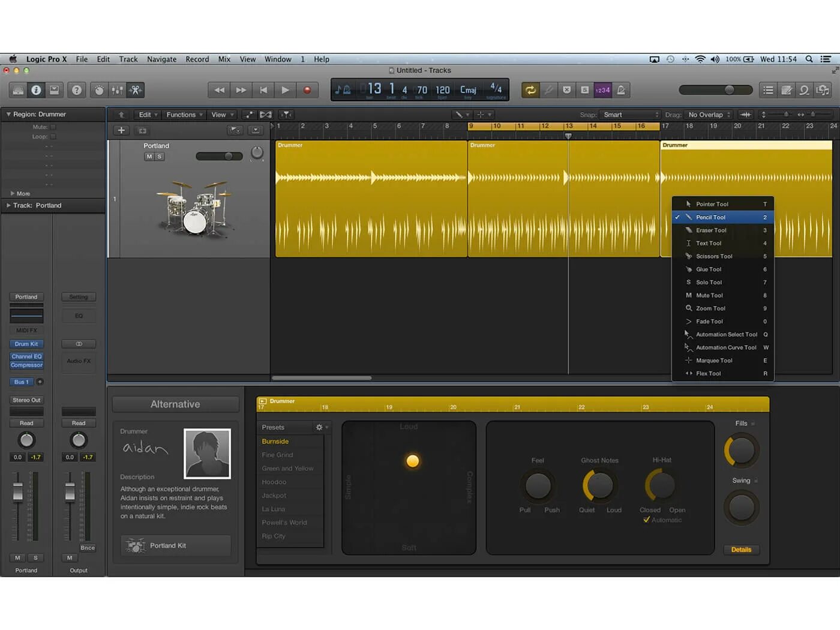This screenshot has height=630, width=840.
Task: Open the Quick Help question mark button
Action: (76, 90)
